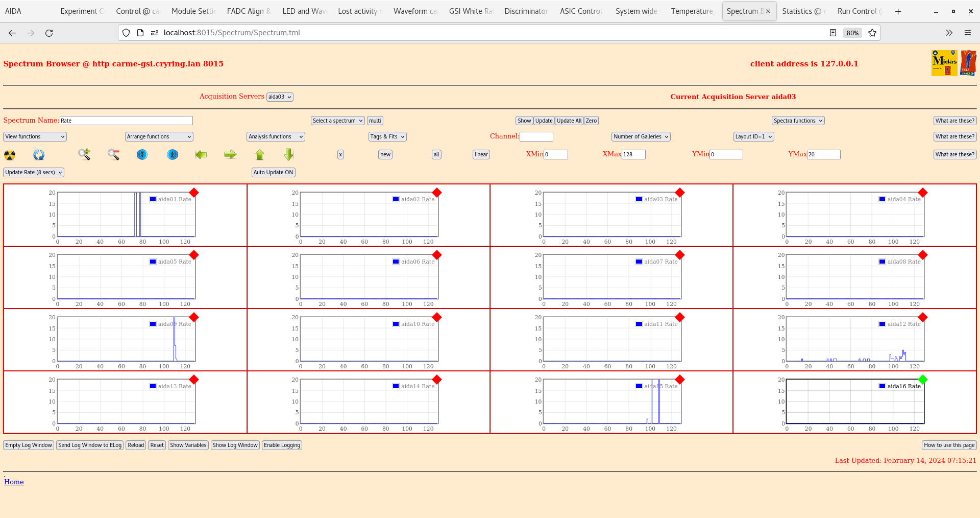Toggle Auto Update ON button

pyautogui.click(x=273, y=172)
